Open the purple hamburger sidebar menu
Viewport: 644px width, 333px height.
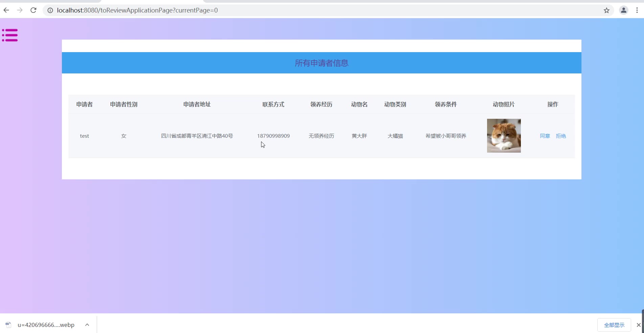click(10, 35)
